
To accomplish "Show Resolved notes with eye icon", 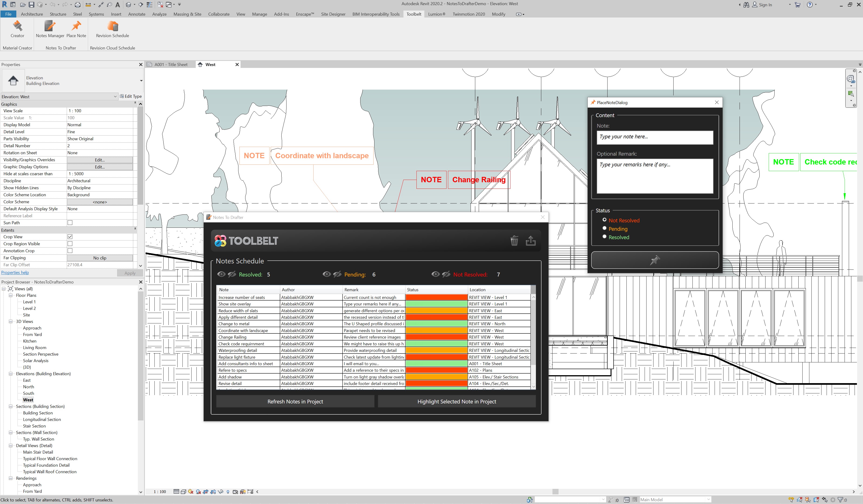I will [x=221, y=274].
